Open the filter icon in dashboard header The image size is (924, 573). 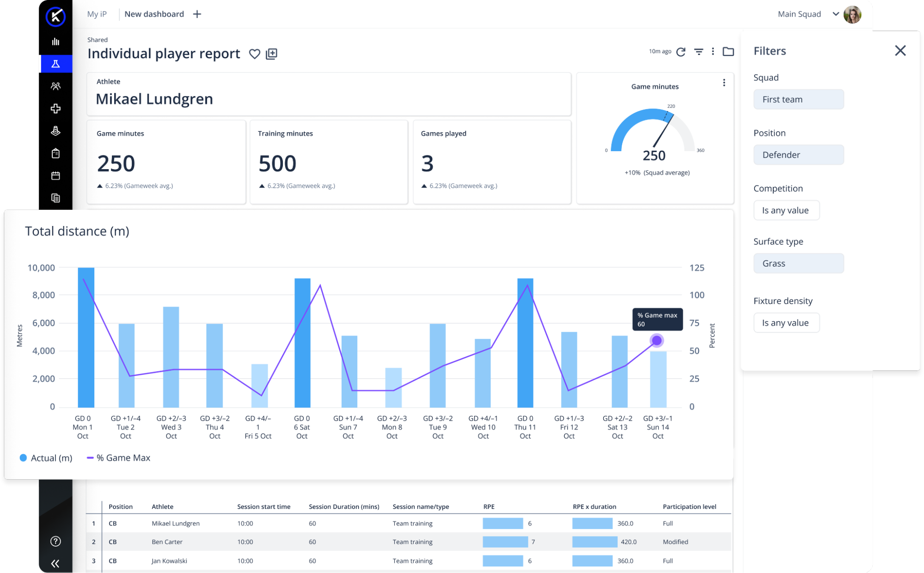(x=698, y=52)
